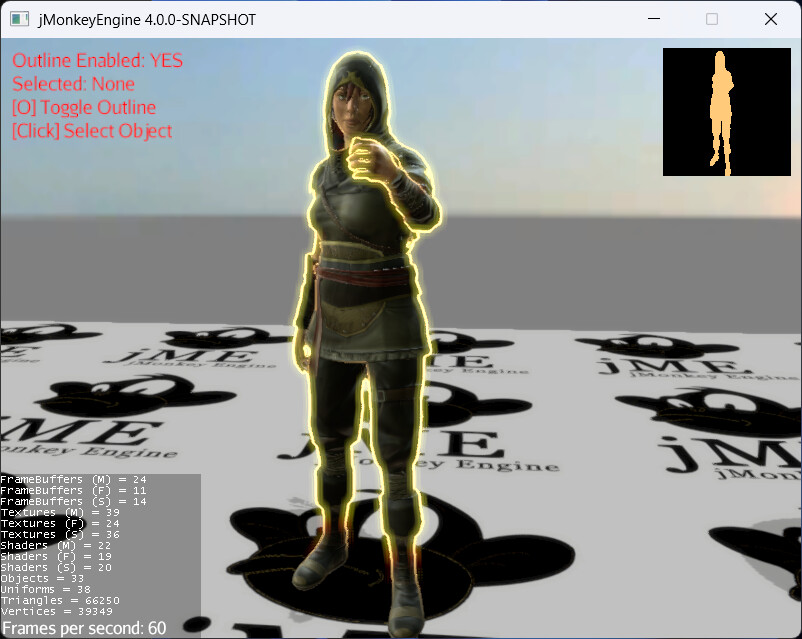This screenshot has height=639, width=802.
Task: Click the 'Shaders (F) = 19' stat line
Action: click(56, 556)
